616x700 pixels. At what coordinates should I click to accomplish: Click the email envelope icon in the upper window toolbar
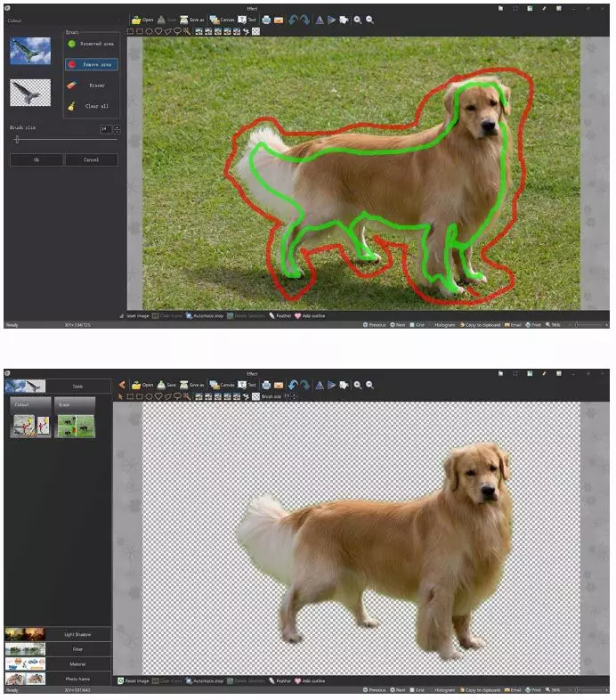(279, 20)
